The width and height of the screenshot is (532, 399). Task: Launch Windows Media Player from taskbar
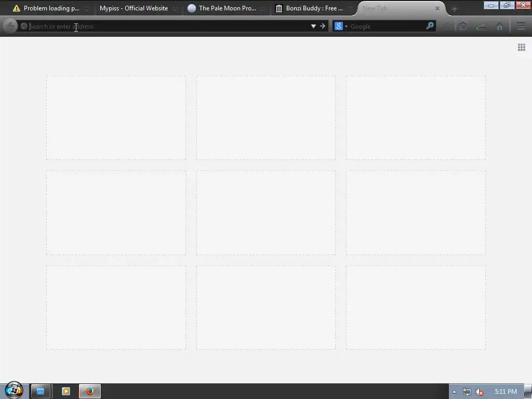click(66, 391)
